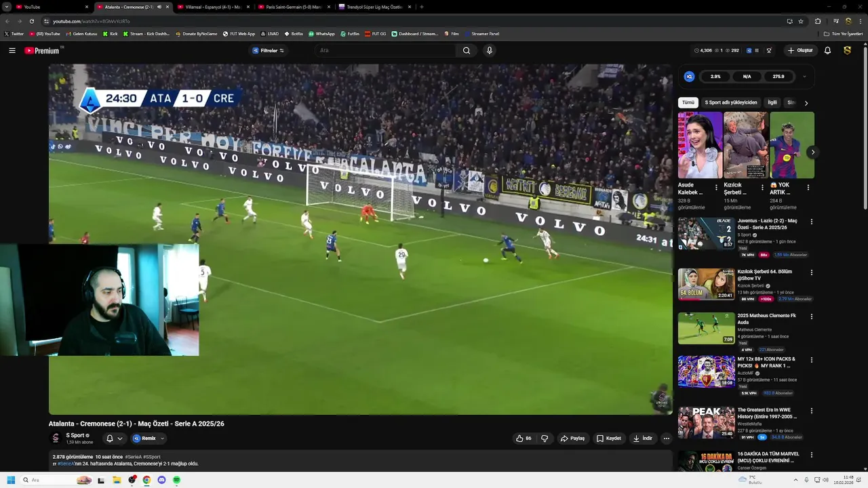Open YouTube notifications bell
Screen dimensions: 868x488
coord(827,50)
